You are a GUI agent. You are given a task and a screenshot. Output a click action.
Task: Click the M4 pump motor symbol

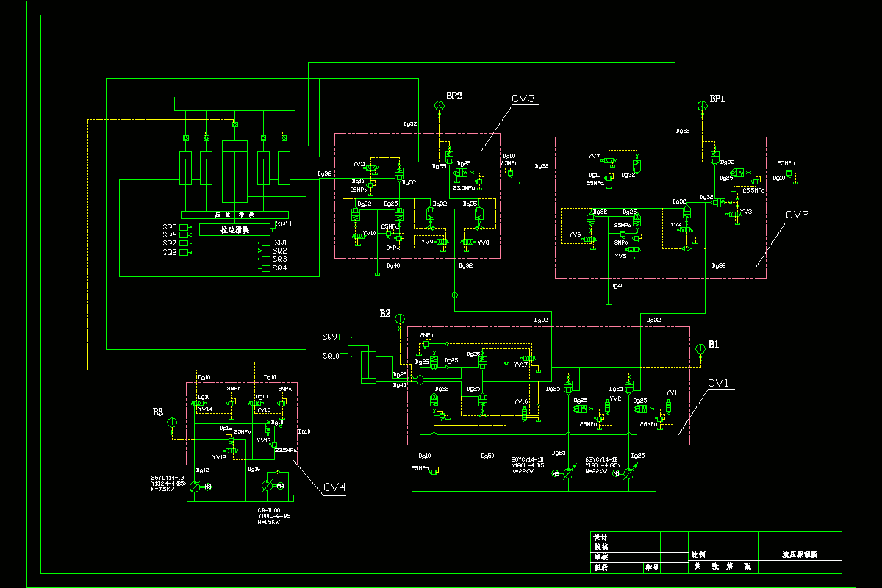pos(280,485)
